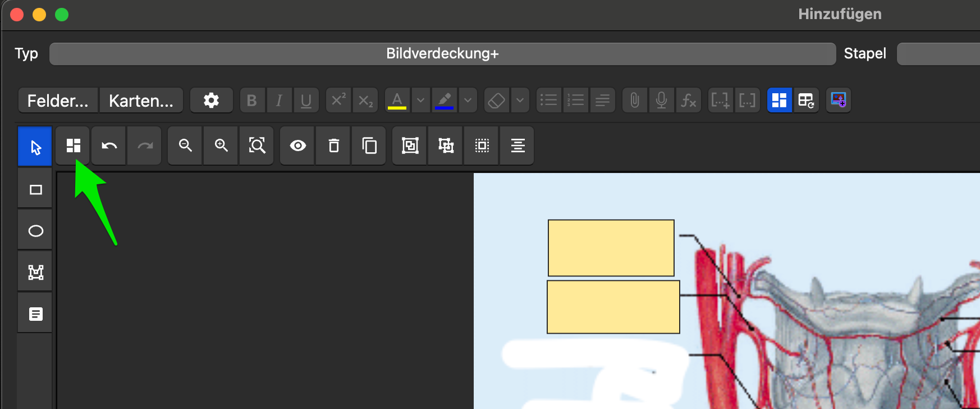Image resolution: width=980 pixels, height=409 pixels.
Task: Toggle mask visibility with the eye icon
Action: pyautogui.click(x=298, y=146)
